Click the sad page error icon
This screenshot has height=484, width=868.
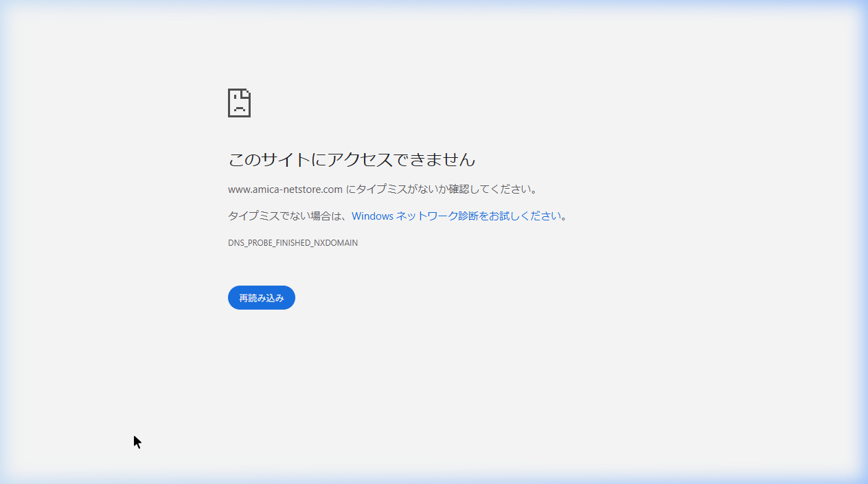click(x=239, y=103)
